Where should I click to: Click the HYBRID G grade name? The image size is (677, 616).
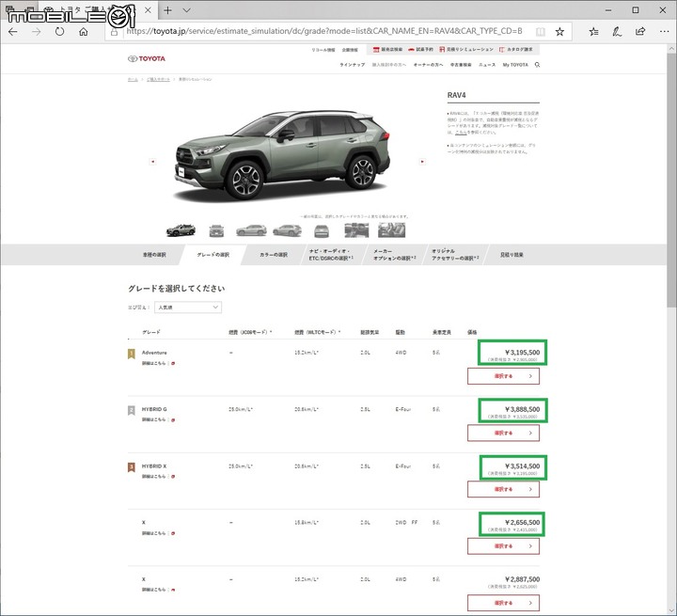[154, 409]
